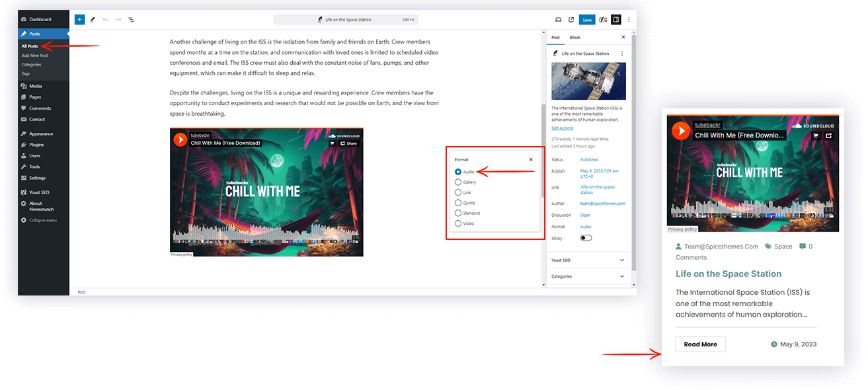
Task: Click tubebackr artist link in editor embed
Action: [x=202, y=136]
